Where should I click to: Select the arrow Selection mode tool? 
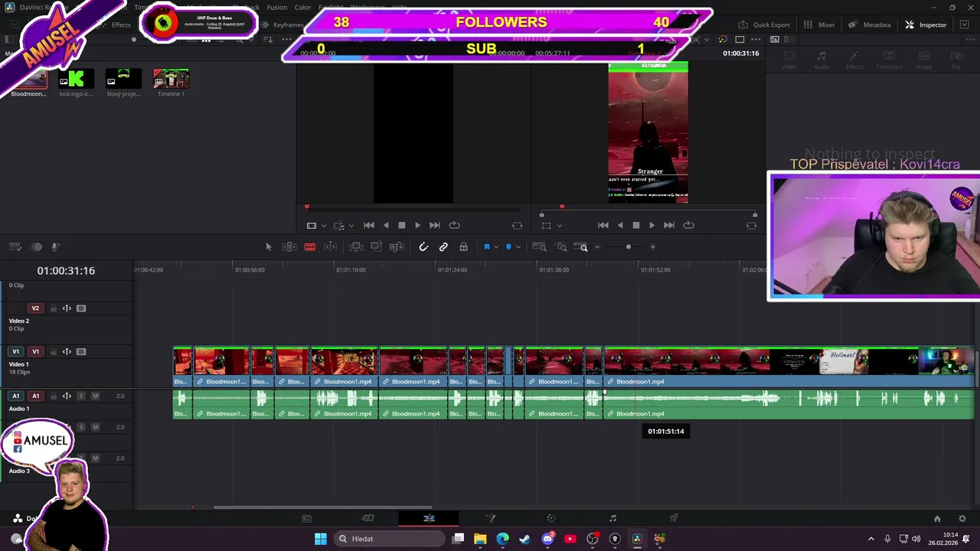pyautogui.click(x=268, y=246)
